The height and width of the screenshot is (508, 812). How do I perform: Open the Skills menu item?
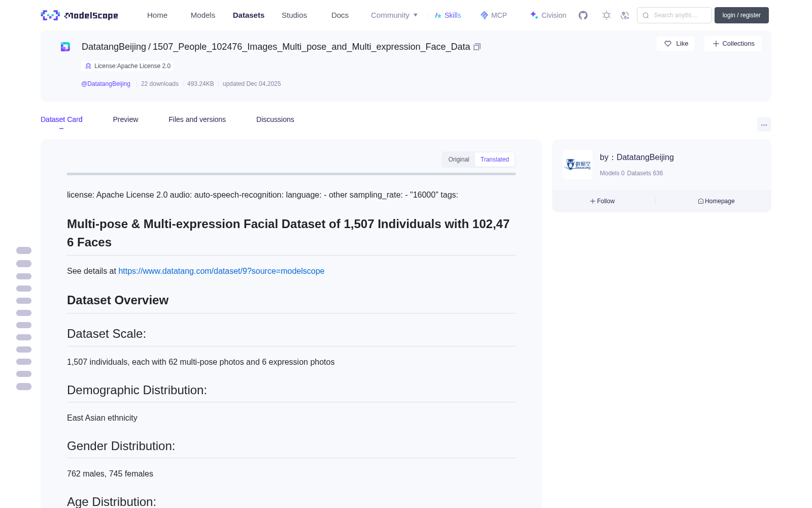448,15
